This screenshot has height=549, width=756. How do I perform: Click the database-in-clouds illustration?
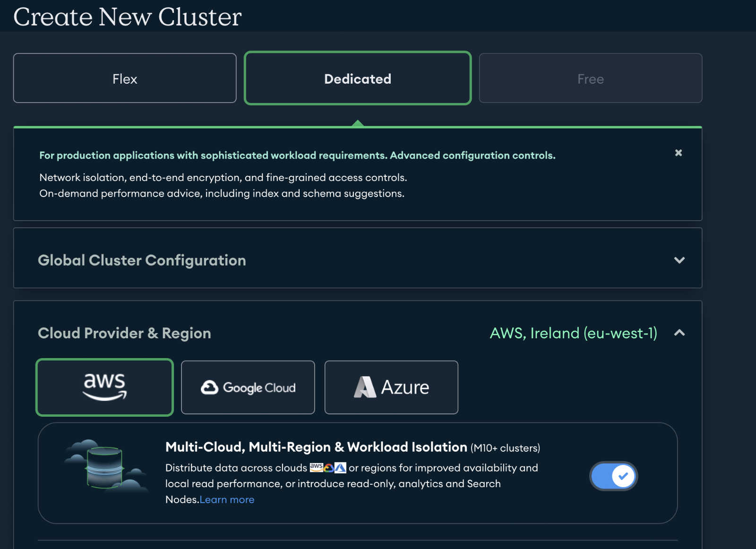coord(107,466)
